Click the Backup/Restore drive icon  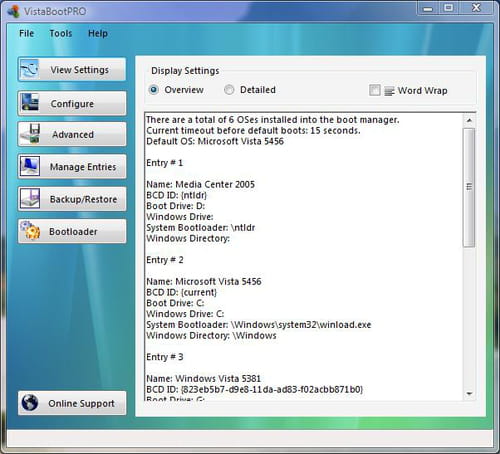pyautogui.click(x=30, y=199)
